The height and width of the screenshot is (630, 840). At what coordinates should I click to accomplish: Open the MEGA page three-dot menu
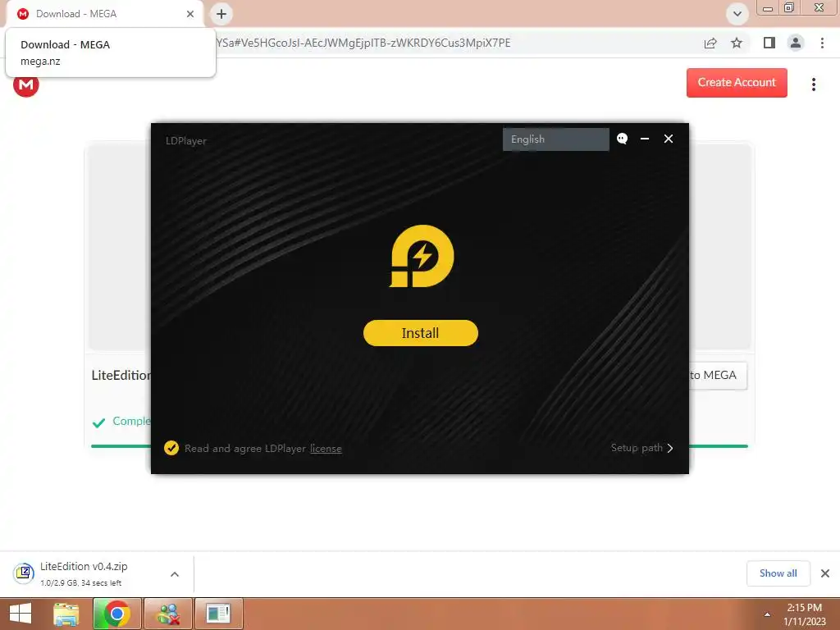813,84
